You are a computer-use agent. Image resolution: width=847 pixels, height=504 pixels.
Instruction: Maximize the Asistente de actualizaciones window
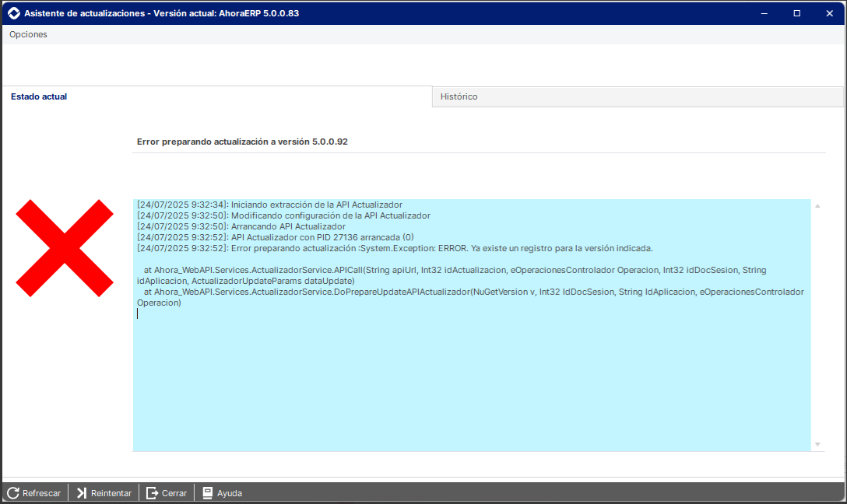point(796,13)
